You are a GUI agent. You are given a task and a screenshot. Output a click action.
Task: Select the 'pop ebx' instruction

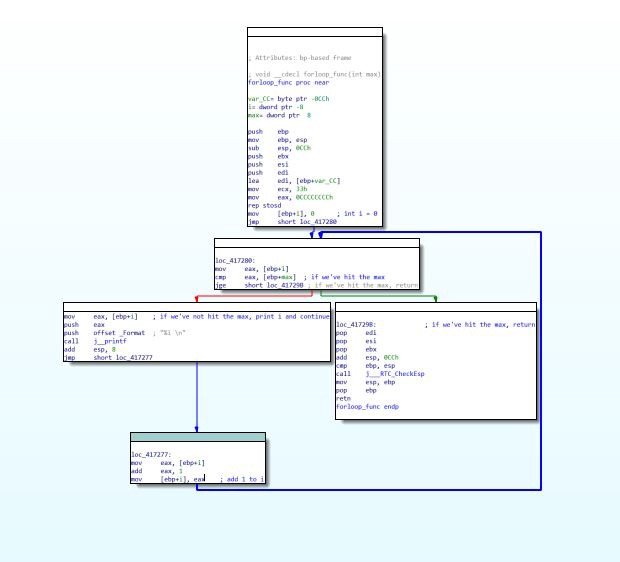(x=356, y=349)
